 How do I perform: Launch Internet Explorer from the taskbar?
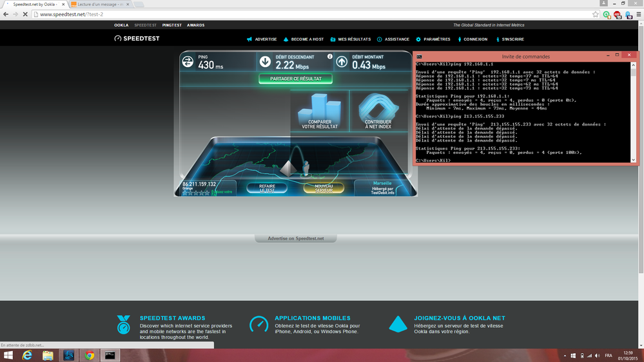(27, 356)
